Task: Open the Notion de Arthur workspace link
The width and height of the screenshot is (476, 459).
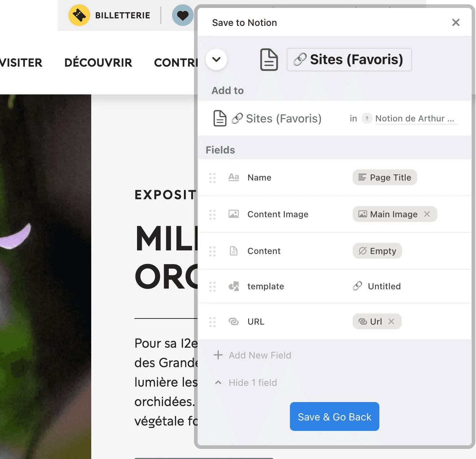Action: click(x=416, y=119)
